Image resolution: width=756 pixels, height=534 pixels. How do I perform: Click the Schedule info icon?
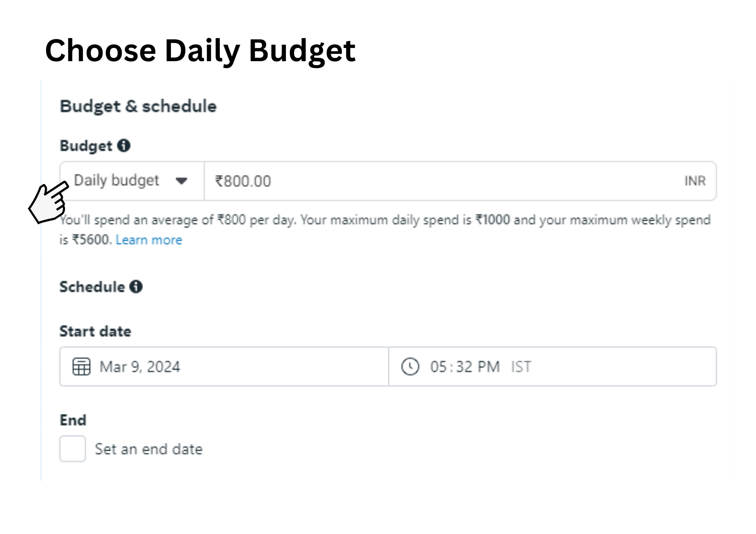pyautogui.click(x=136, y=287)
